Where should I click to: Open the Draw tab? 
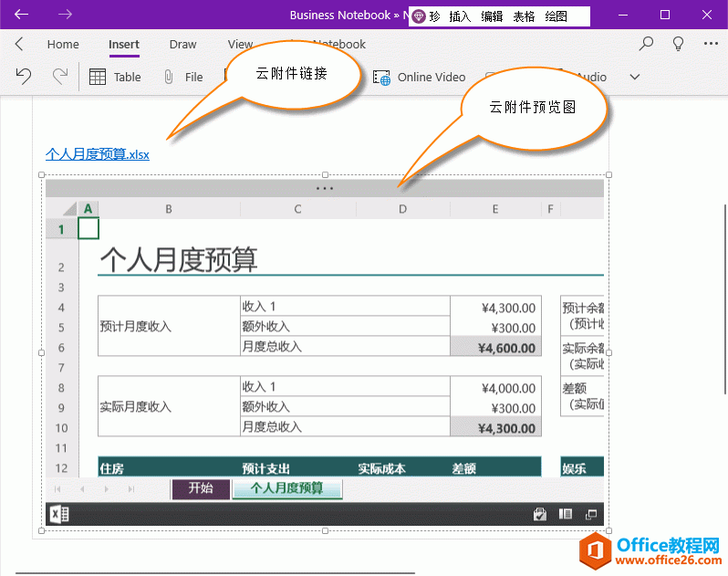click(183, 44)
